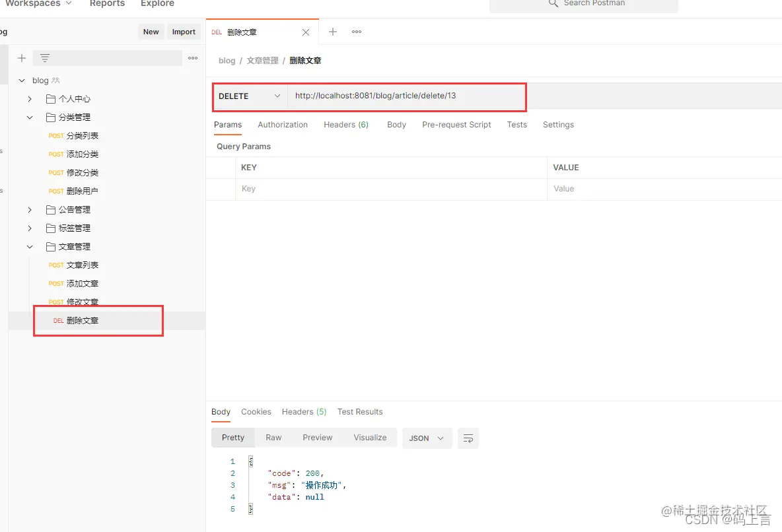Image resolution: width=782 pixels, height=532 pixels.
Task: Open tab options three-dots menu
Action: point(357,32)
